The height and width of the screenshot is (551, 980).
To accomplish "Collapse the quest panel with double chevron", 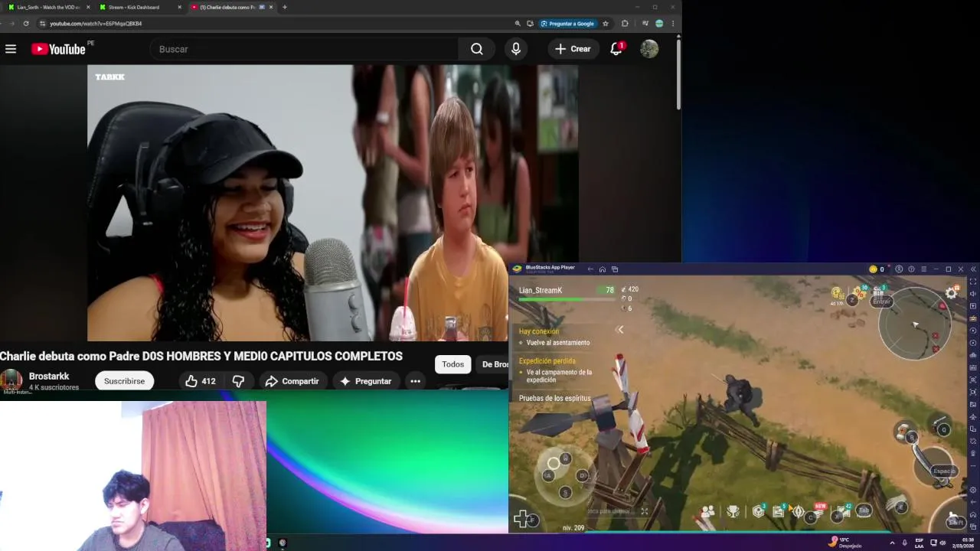I will coord(619,330).
